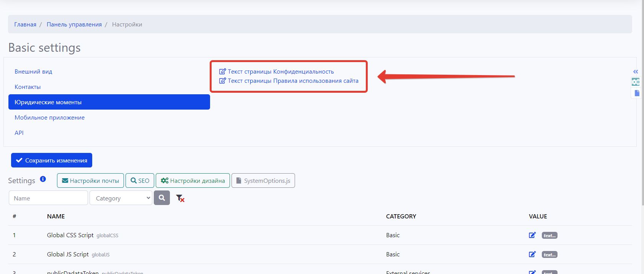Open the Category dropdown filter

(x=121, y=198)
